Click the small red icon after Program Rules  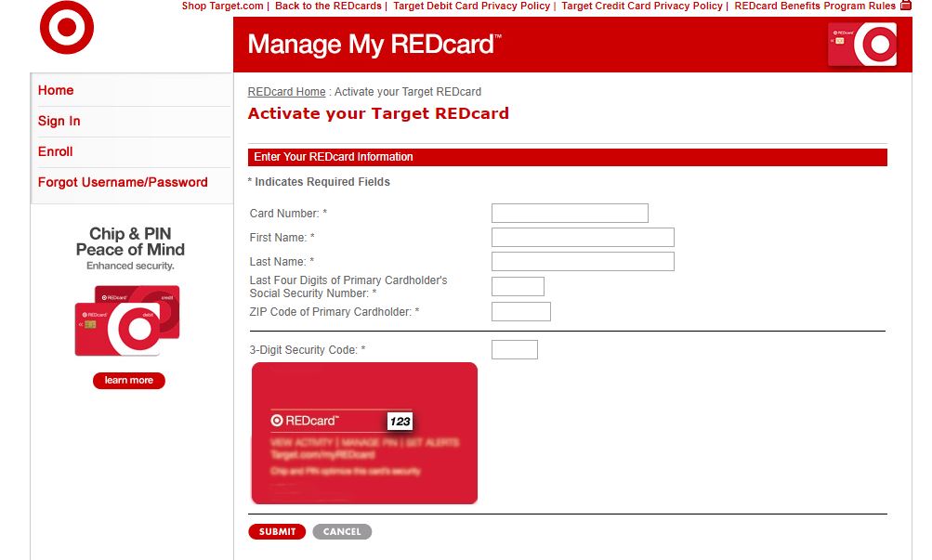[x=905, y=6]
